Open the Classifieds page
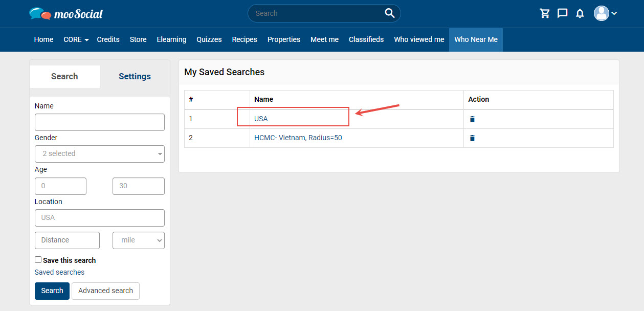The height and width of the screenshot is (311, 644). tap(366, 39)
